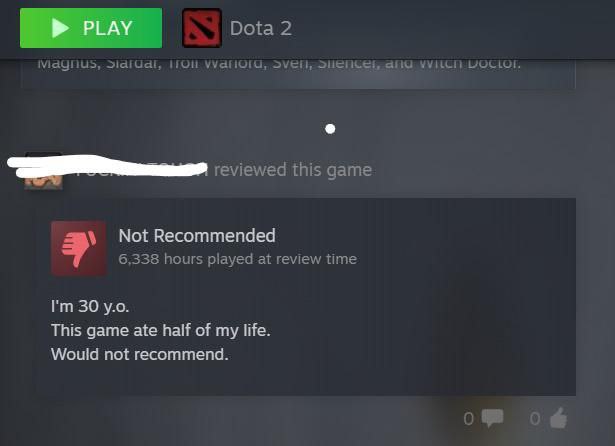Click the 'Would not recommend.' line
This screenshot has height=446, width=615.
coord(140,354)
